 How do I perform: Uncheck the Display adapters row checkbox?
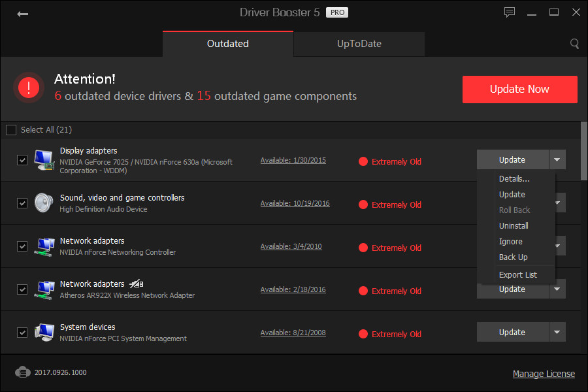[x=22, y=159]
